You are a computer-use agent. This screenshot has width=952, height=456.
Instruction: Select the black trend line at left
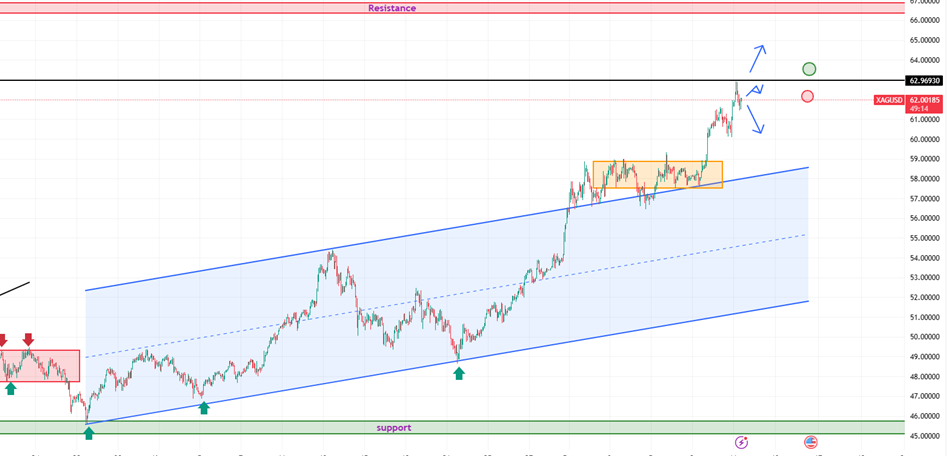pos(15,289)
